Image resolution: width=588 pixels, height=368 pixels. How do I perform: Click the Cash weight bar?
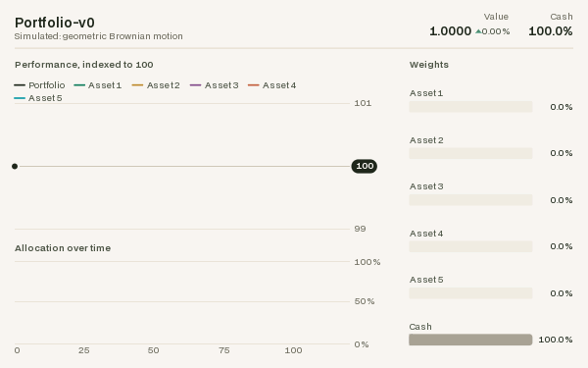(x=470, y=340)
